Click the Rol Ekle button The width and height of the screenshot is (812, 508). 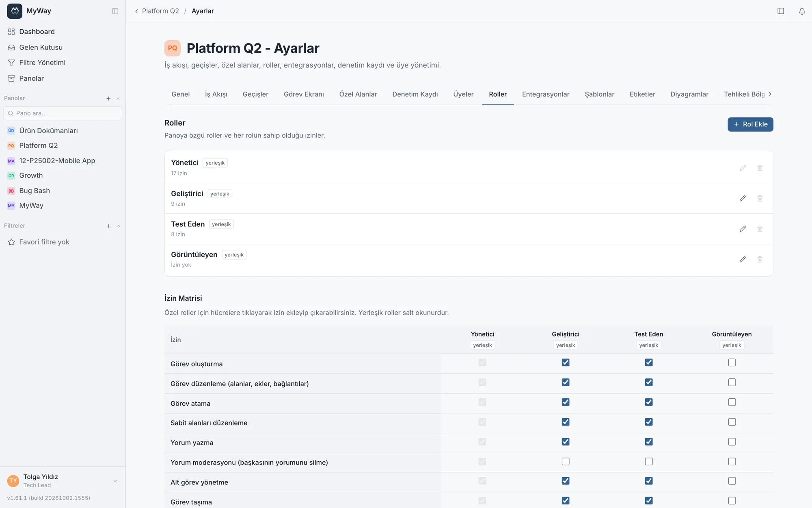tap(750, 124)
